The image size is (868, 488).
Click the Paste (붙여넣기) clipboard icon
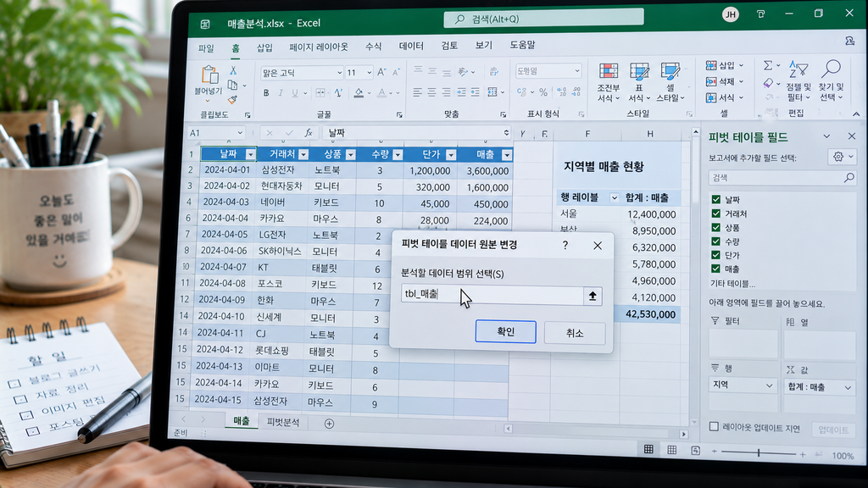pos(209,75)
